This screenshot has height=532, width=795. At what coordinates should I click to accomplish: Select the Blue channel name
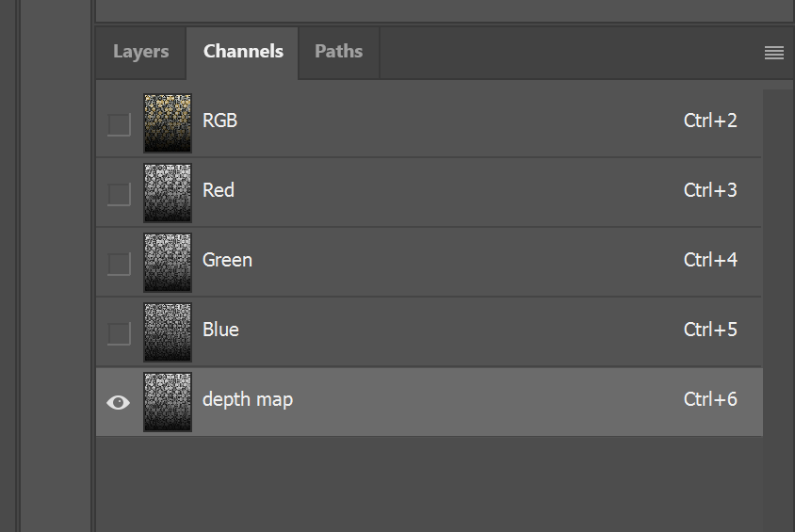click(220, 330)
